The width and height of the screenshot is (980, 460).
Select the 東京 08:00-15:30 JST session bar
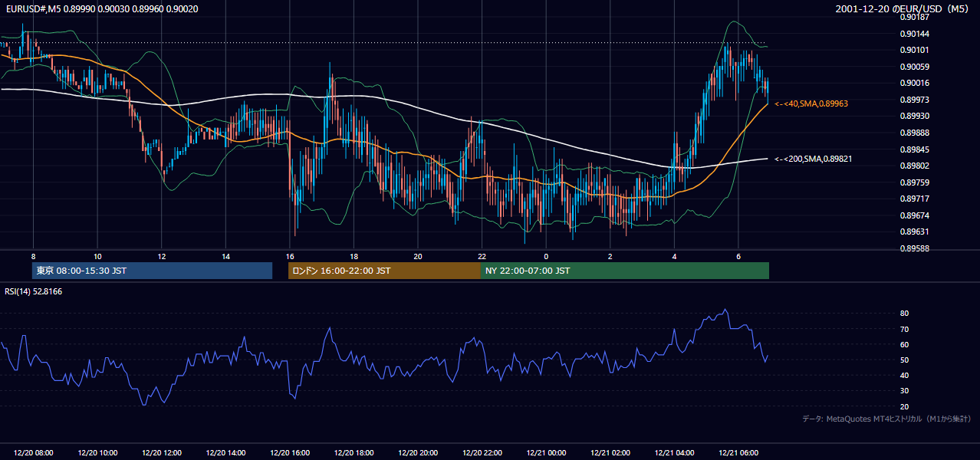[152, 271]
